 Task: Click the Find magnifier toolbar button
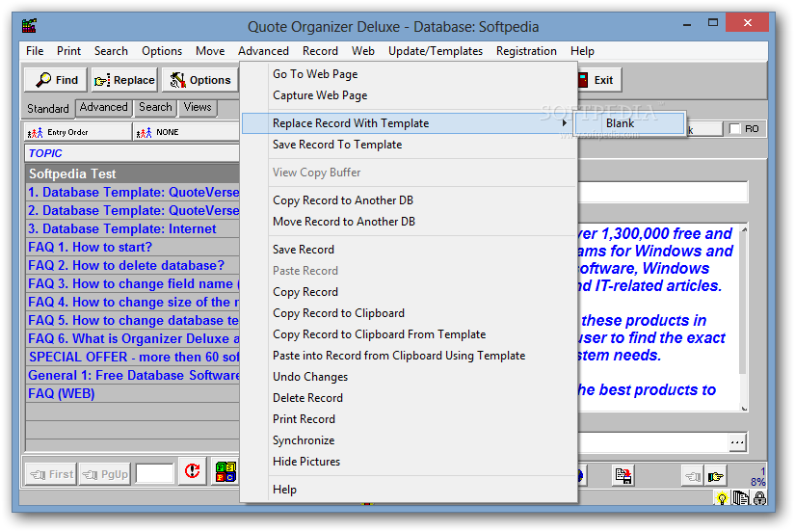pyautogui.click(x=56, y=80)
